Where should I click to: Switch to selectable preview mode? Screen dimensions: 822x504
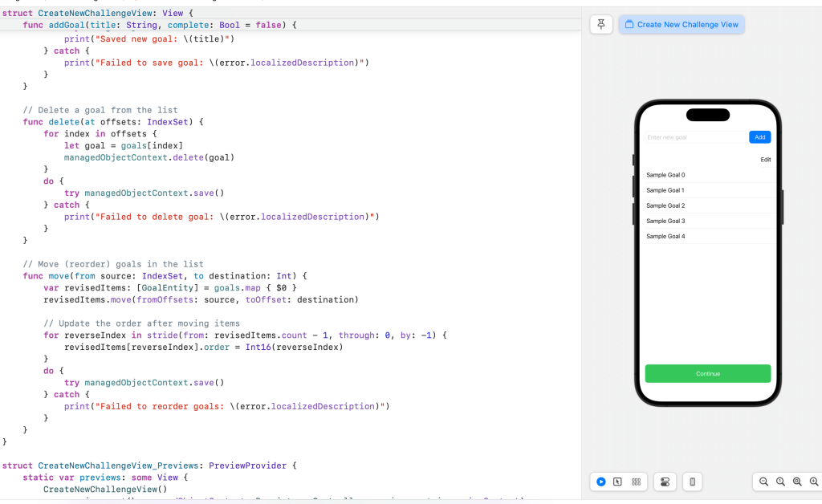[617, 482]
